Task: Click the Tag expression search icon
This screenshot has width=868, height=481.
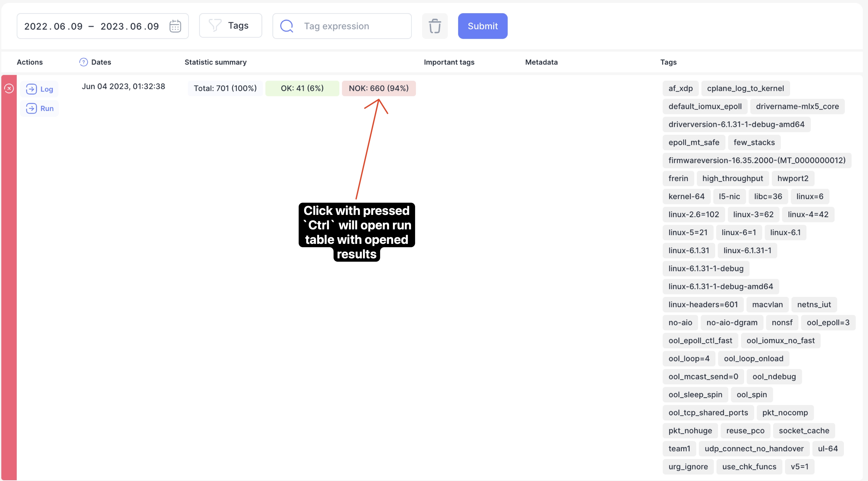Action: [x=287, y=26]
